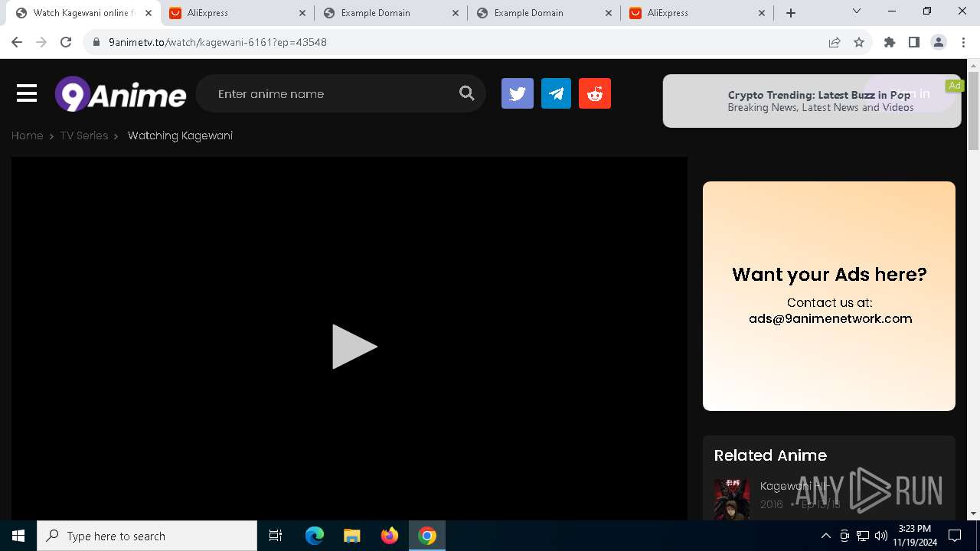This screenshot has width=980, height=551.
Task: Play the Kagewani video
Action: pos(354,347)
